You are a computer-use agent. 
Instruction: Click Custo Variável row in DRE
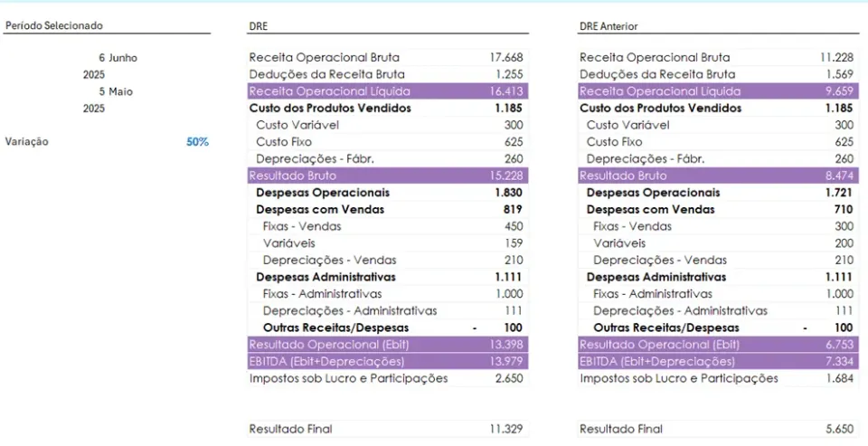[x=388, y=125]
